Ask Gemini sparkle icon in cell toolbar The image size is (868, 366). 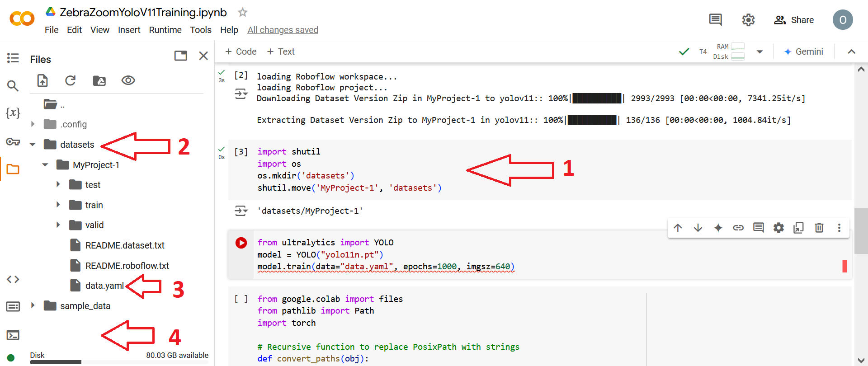[x=718, y=228]
